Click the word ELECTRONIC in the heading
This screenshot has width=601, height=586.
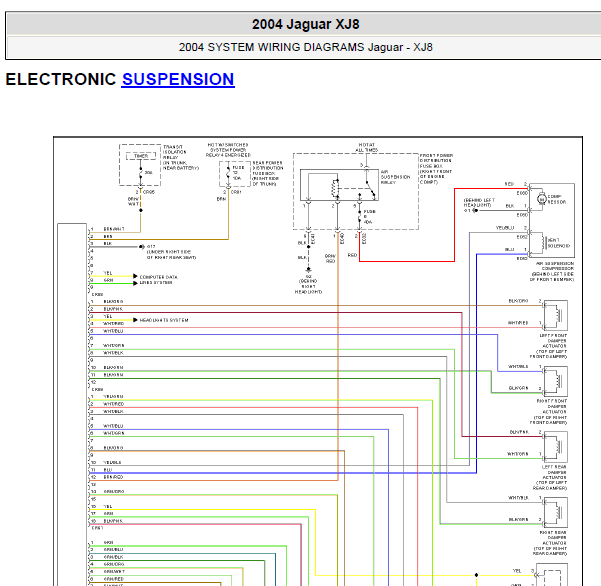click(61, 79)
